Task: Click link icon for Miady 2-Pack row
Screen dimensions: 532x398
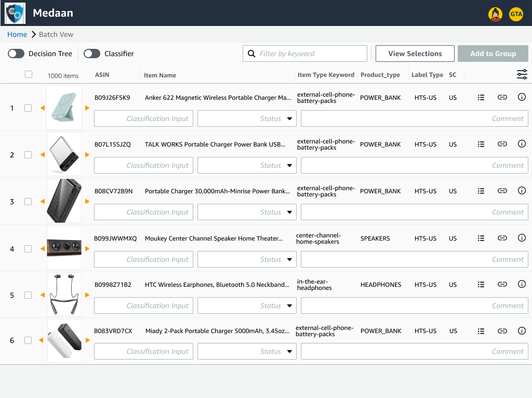Action: click(502, 331)
